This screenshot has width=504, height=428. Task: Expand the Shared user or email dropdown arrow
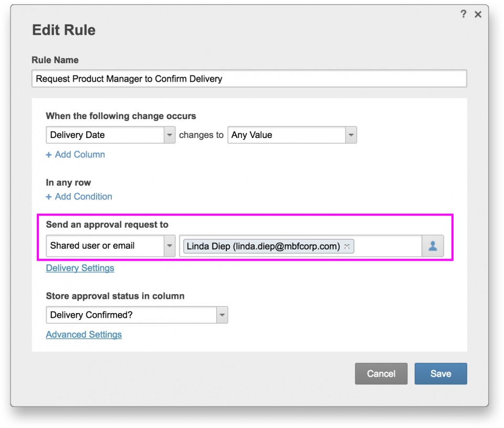(x=170, y=246)
